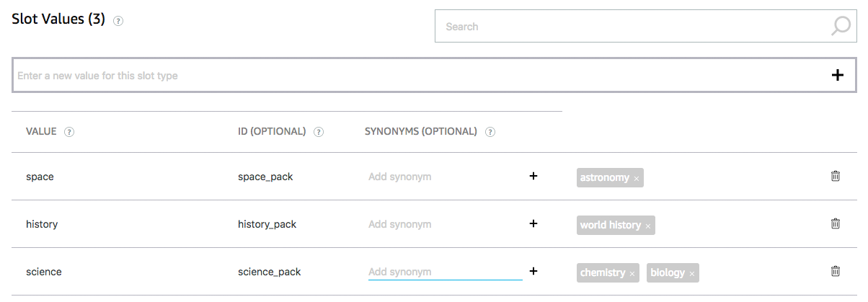Viewport: 868px width, 302px height.
Task: Edit the history_pack ID field
Action: (x=267, y=224)
